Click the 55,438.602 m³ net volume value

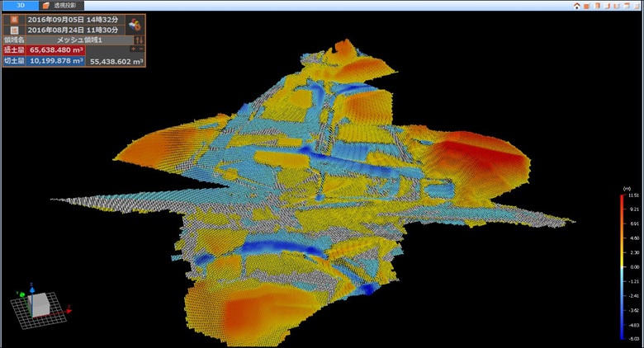tap(116, 61)
